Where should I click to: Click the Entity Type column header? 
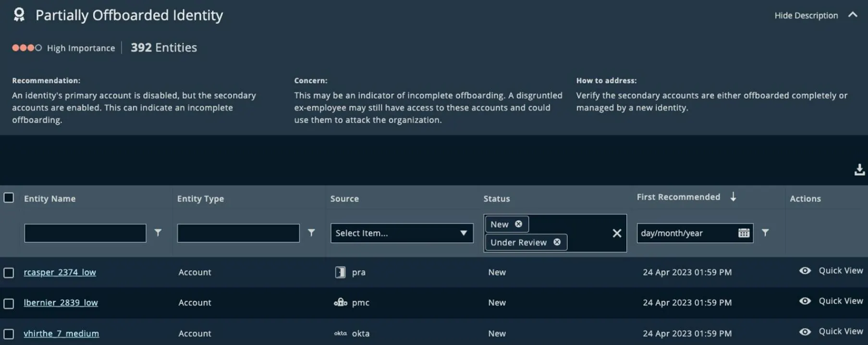pos(200,198)
